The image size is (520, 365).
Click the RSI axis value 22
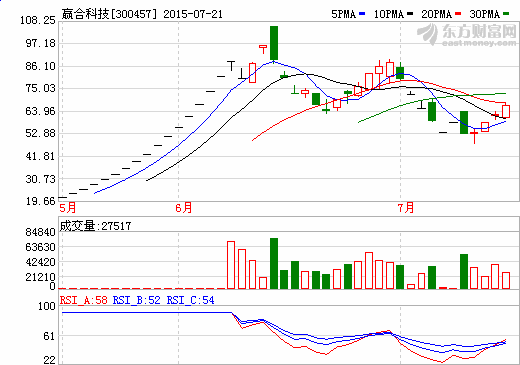click(49, 360)
